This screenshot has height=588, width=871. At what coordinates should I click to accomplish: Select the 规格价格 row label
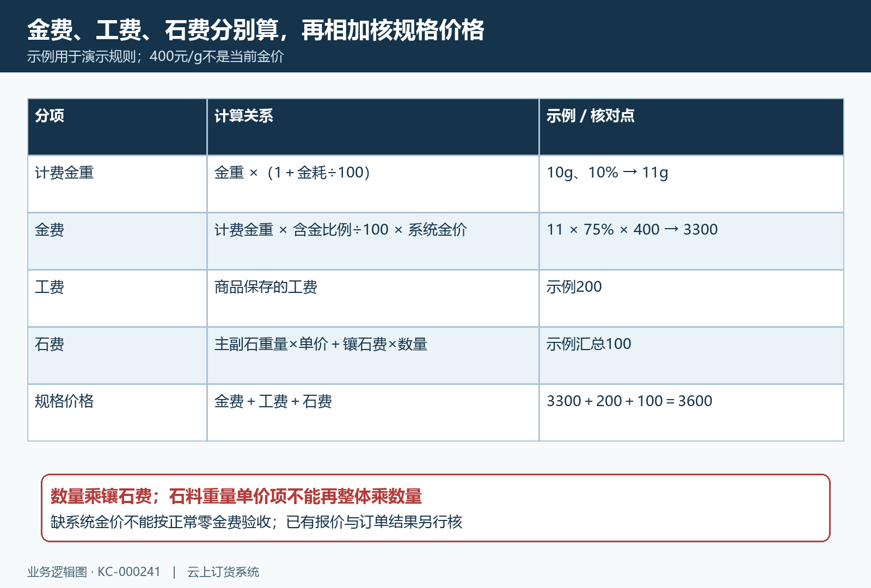tap(64, 401)
